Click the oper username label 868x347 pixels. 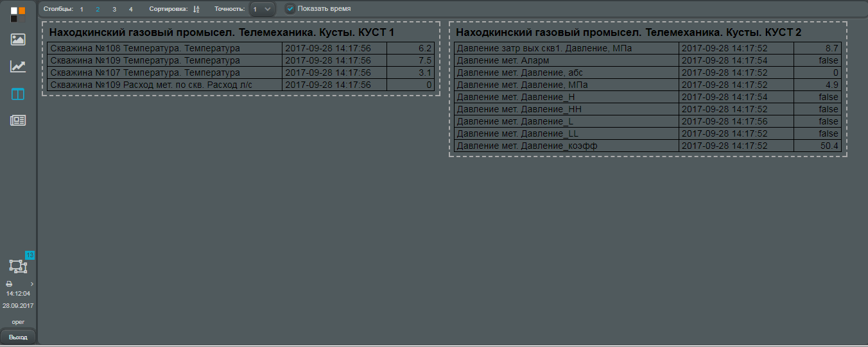[x=18, y=322]
